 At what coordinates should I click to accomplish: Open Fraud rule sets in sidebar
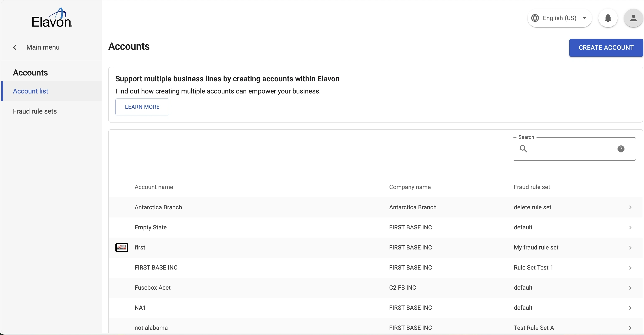(35, 111)
